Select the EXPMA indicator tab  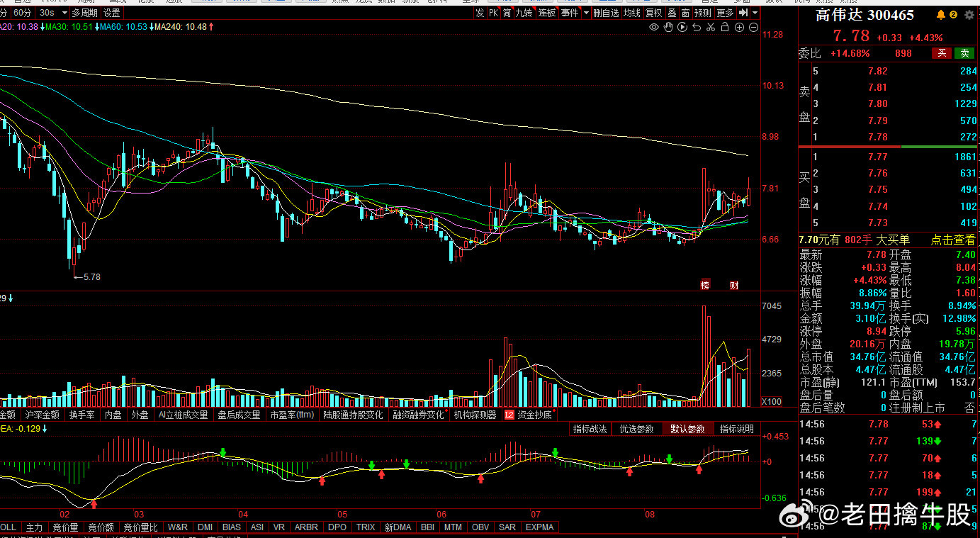540,527
